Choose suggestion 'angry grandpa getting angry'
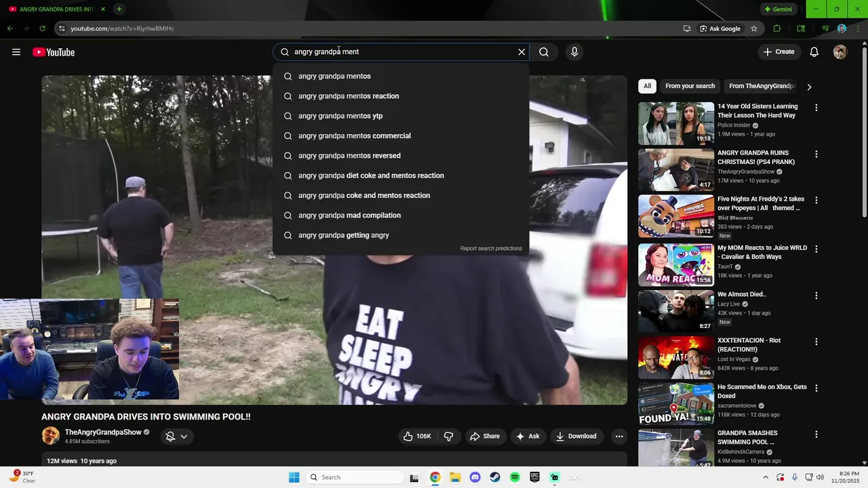Image resolution: width=868 pixels, height=488 pixels. point(401,235)
